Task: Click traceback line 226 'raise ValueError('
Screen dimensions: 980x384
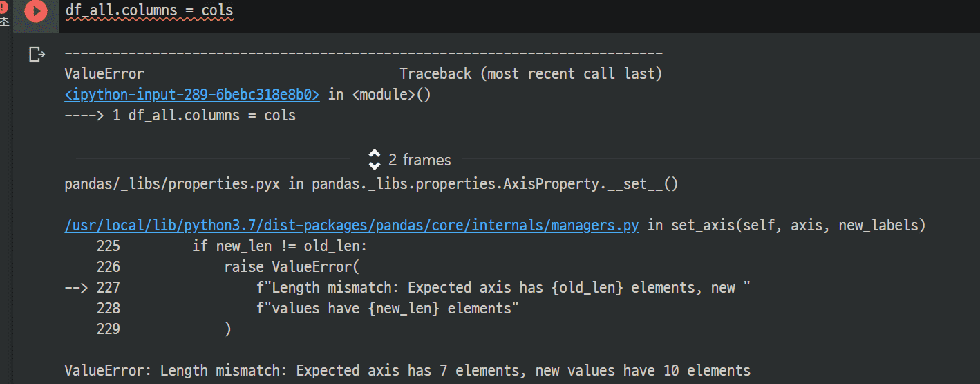Action: pos(228,267)
